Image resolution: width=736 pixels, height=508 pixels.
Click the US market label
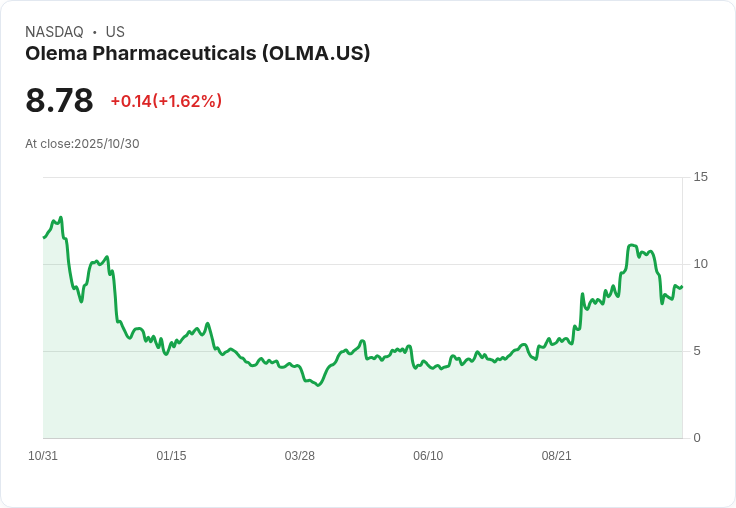115,32
